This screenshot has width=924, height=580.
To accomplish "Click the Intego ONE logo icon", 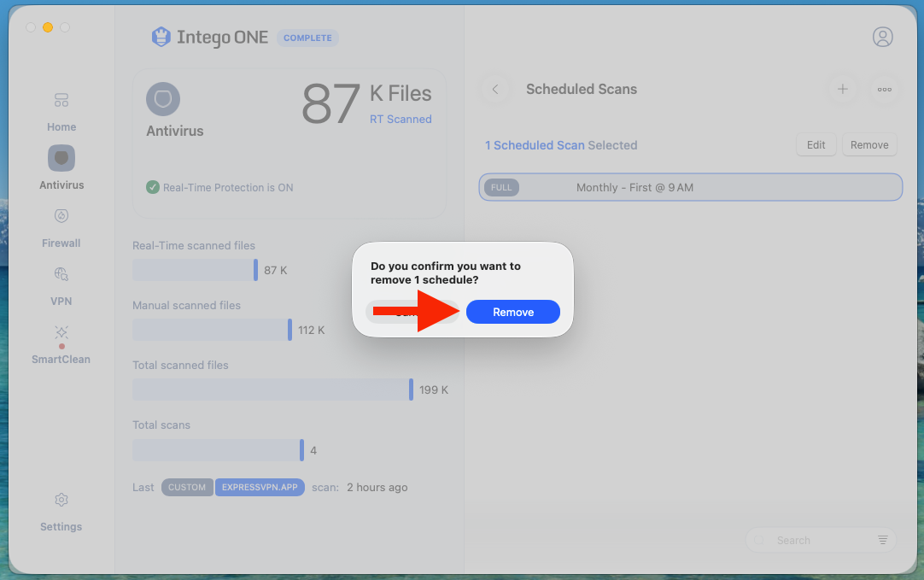I will [161, 37].
